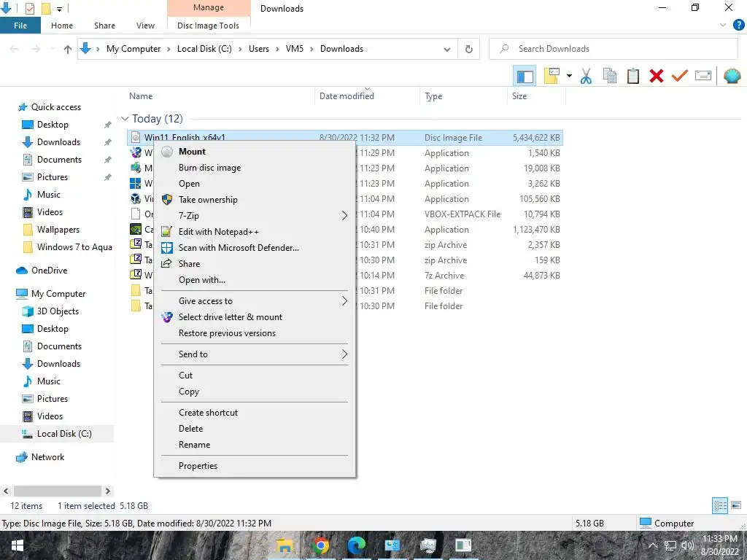
Task: Click the properties icon in quick access toolbar
Action: pyautogui.click(x=29, y=9)
